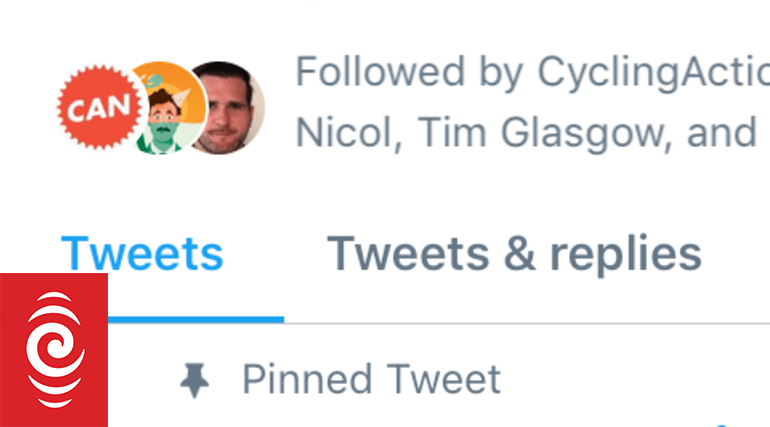Click the word Tweet after Pinned
Image resolution: width=770 pixels, height=427 pixels.
[443, 379]
